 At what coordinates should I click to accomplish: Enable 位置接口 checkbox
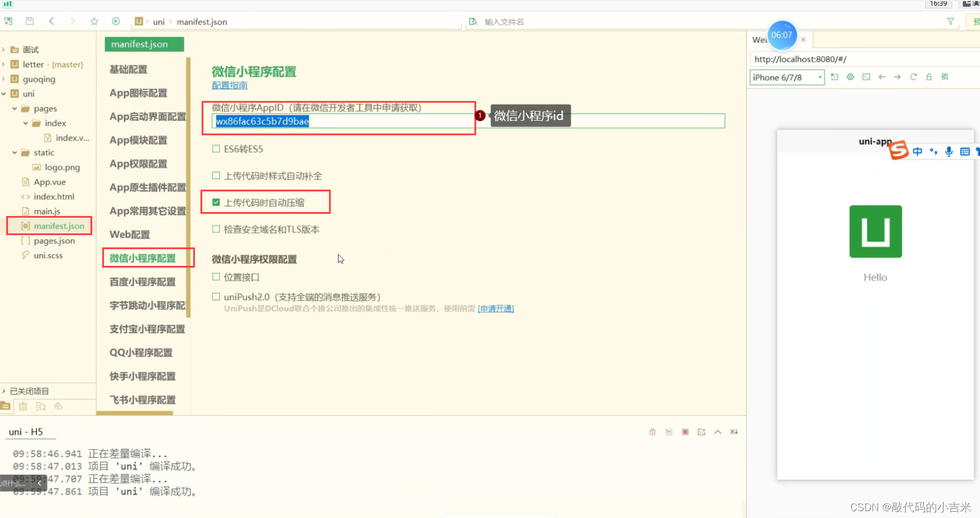[216, 277]
